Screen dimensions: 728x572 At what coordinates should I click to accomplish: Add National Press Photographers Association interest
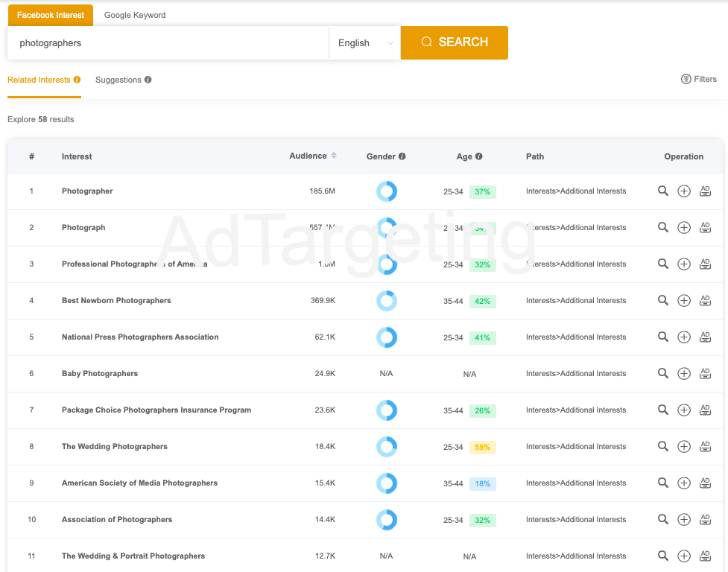[684, 337]
